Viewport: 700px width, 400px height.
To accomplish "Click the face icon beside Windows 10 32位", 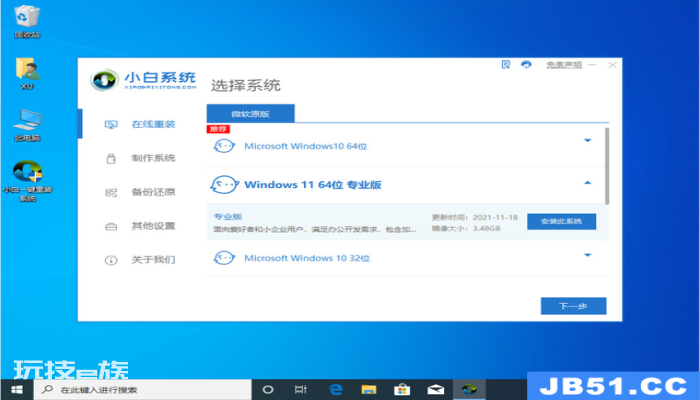I will point(224,258).
